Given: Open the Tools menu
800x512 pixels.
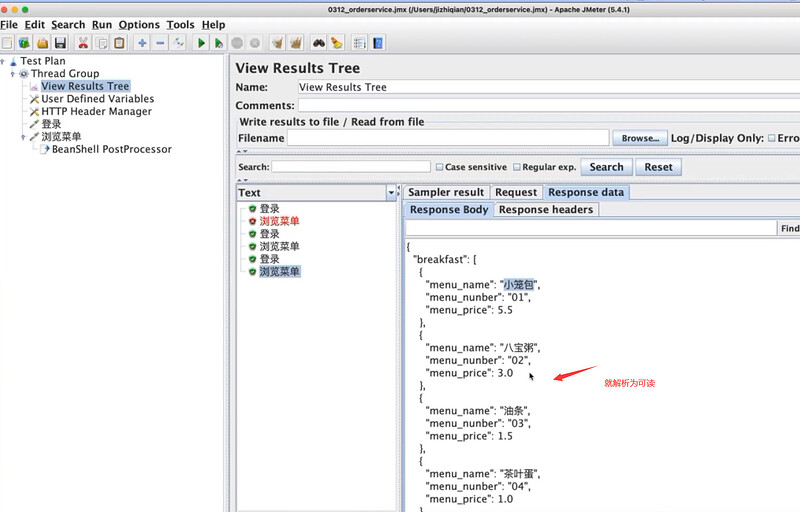Looking at the screenshot, I should tap(180, 24).
